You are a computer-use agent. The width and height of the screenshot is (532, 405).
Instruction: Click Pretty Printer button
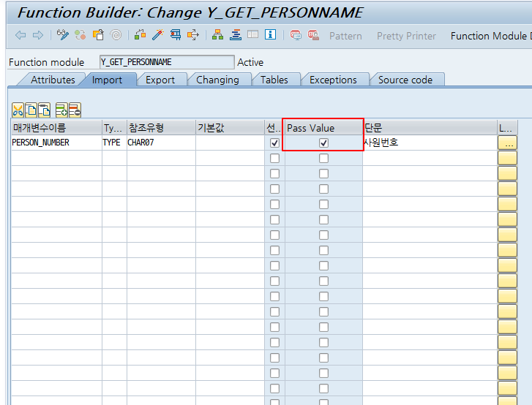[406, 36]
